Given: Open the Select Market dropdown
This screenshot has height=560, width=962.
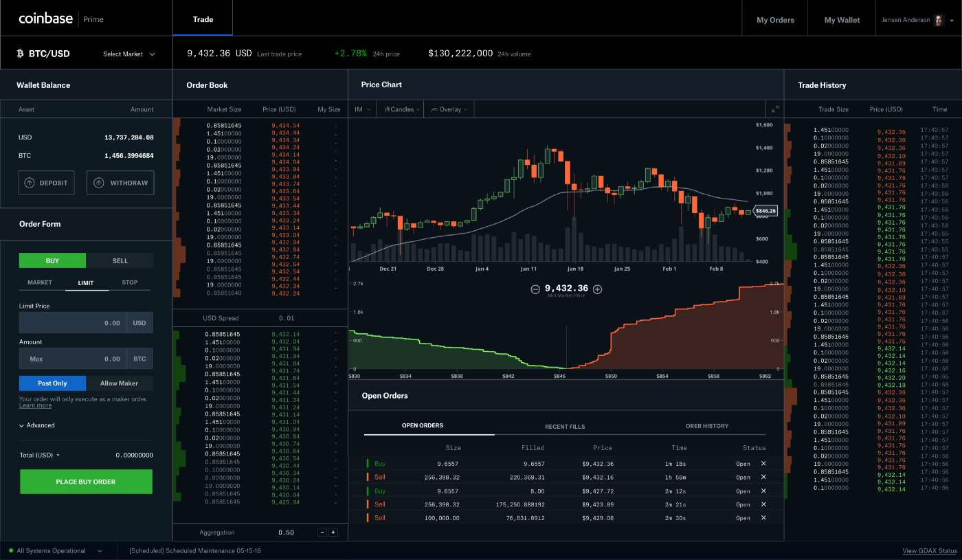Looking at the screenshot, I should coord(128,53).
